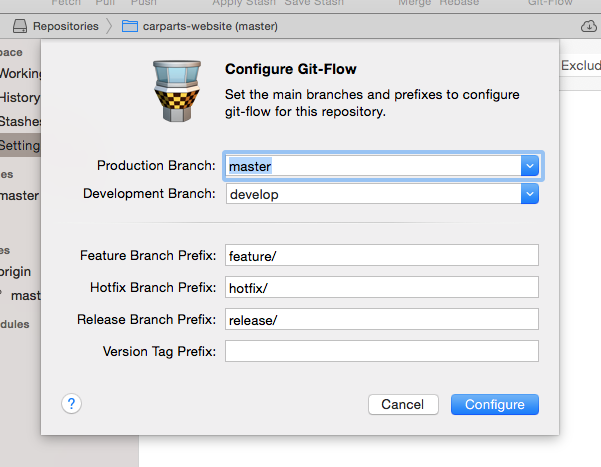Image resolution: width=601 pixels, height=467 pixels.
Task: Click the Release Branch Prefix field
Action: click(x=382, y=320)
